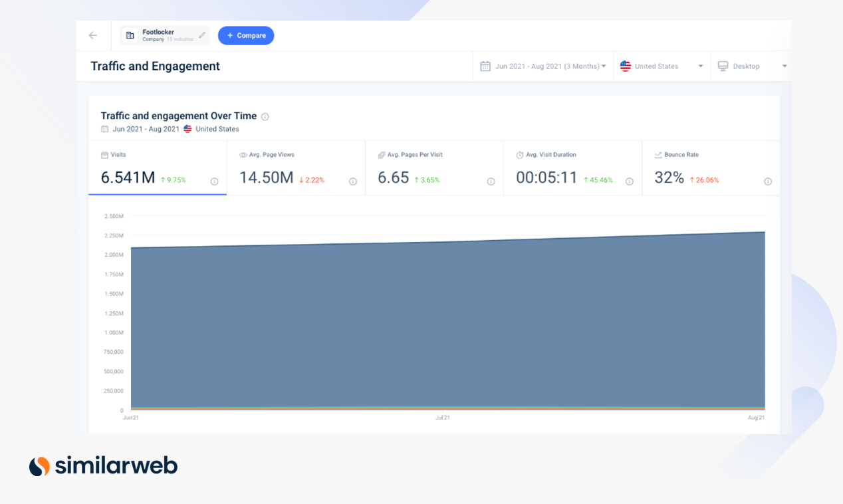Click the Traffic and Engagement page title
The image size is (843, 504).
coord(155,66)
